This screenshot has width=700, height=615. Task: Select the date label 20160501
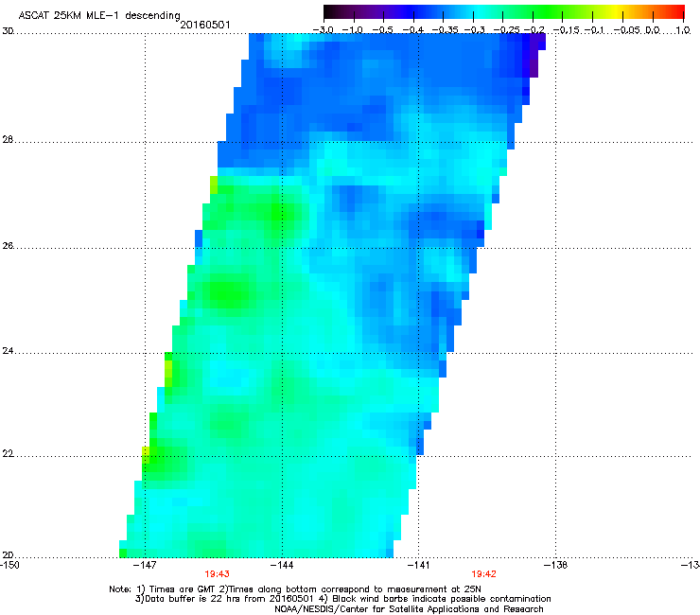pos(205,25)
